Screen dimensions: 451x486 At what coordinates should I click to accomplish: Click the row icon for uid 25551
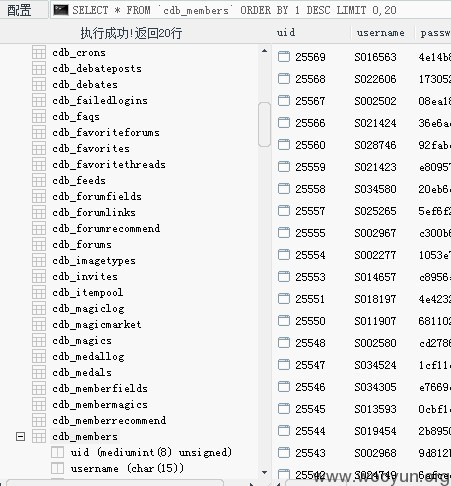[x=284, y=299]
